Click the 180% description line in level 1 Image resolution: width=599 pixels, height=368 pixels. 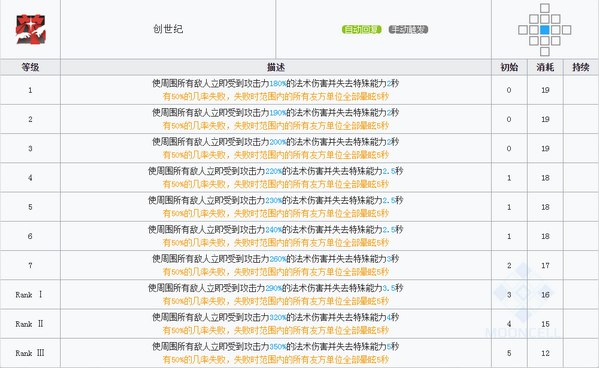[275, 83]
